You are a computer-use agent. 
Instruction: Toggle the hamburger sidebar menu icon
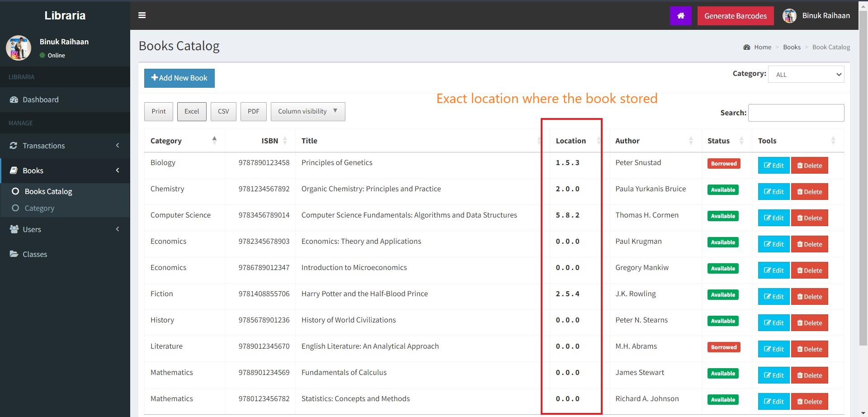pos(142,15)
